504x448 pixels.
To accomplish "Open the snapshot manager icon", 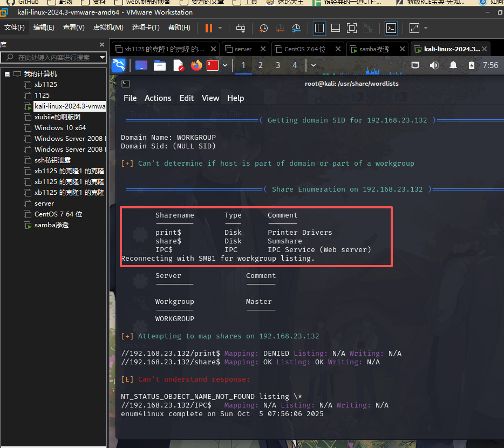I will [x=296, y=28].
